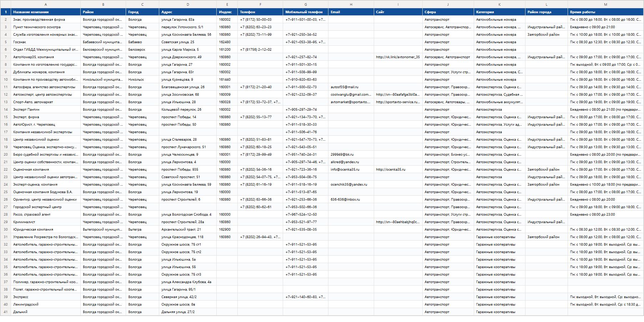Click the alkred@yandex.ru email address

(x=345, y=162)
